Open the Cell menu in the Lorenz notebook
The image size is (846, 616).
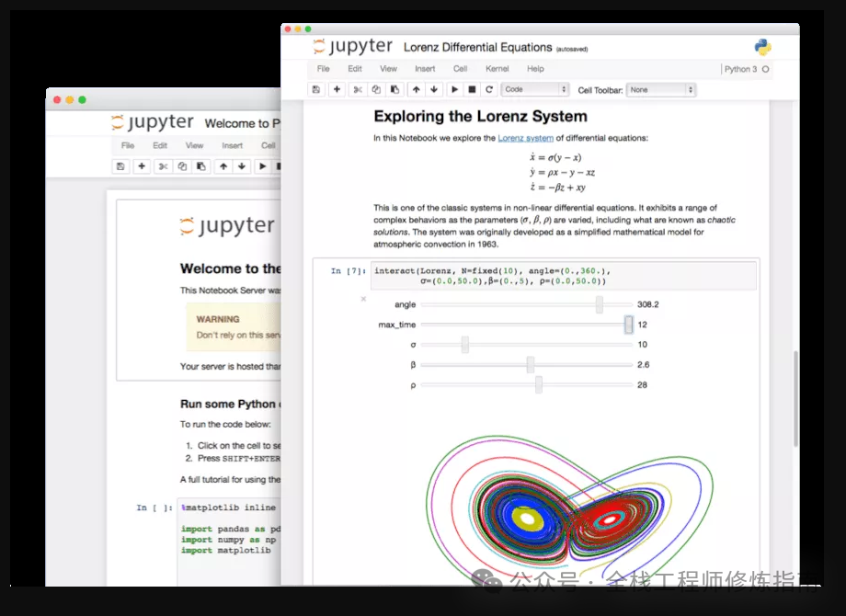(x=460, y=69)
